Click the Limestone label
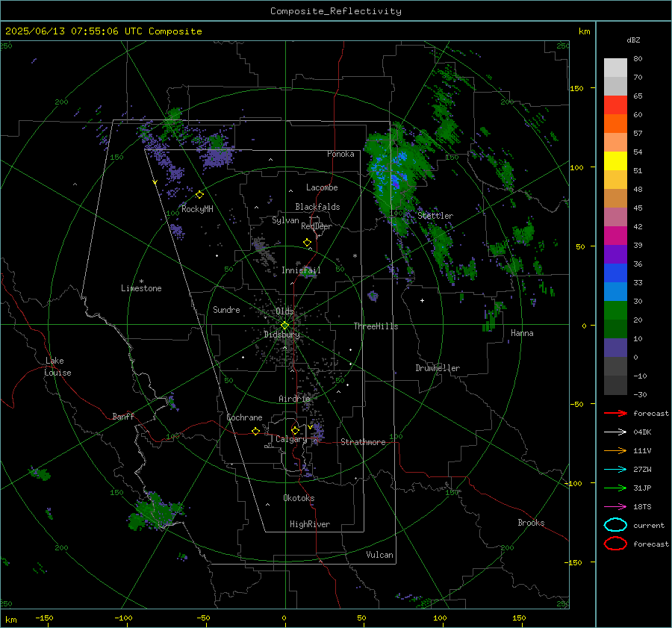The image size is (672, 628). [141, 288]
